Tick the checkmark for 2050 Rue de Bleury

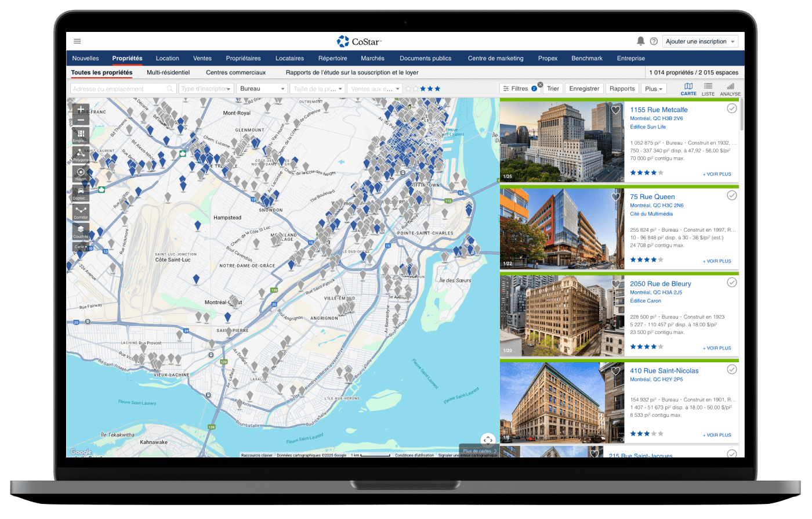tap(732, 283)
